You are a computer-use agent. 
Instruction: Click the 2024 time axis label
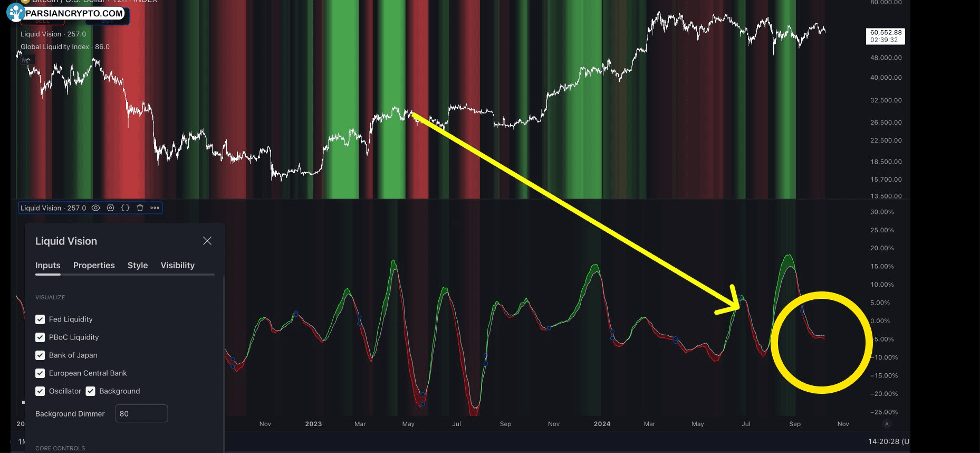(602, 424)
